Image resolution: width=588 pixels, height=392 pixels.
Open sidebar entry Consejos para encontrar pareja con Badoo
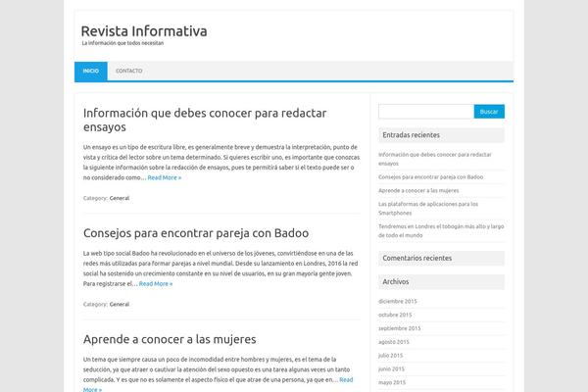tap(430, 177)
